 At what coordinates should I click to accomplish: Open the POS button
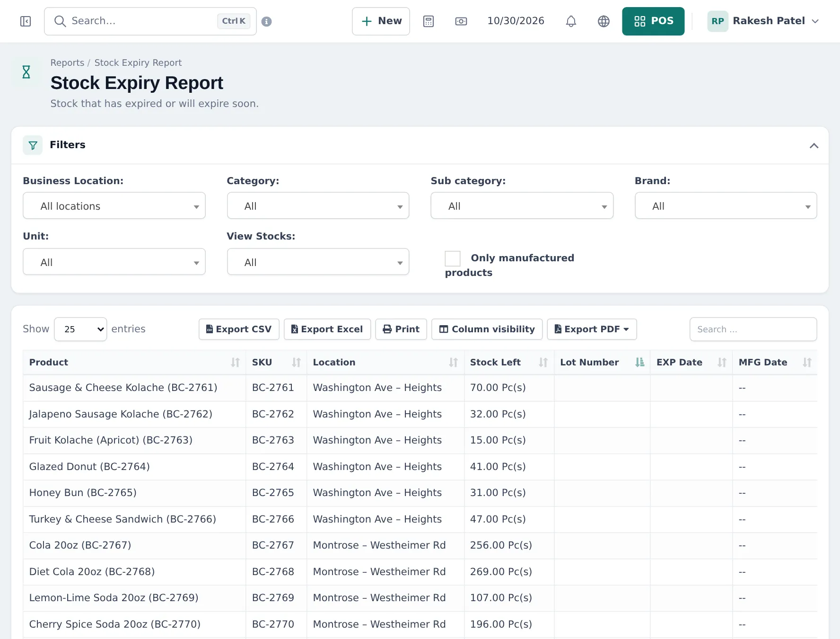click(653, 21)
